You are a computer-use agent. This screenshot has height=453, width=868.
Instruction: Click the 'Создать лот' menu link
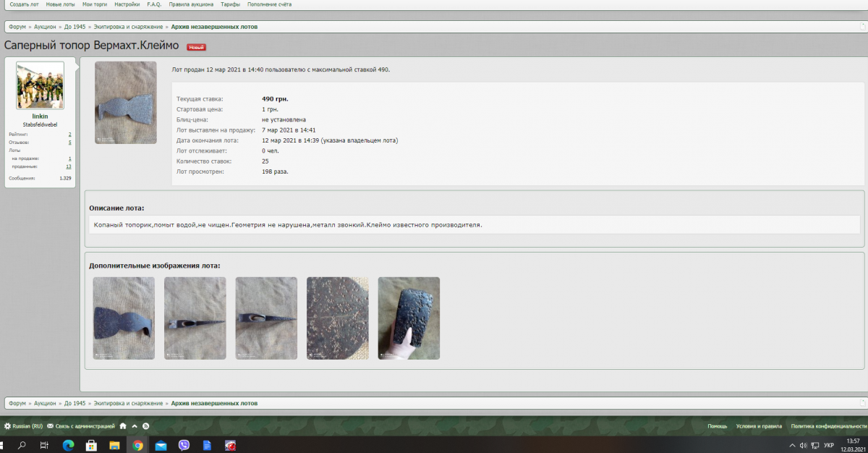tap(24, 4)
